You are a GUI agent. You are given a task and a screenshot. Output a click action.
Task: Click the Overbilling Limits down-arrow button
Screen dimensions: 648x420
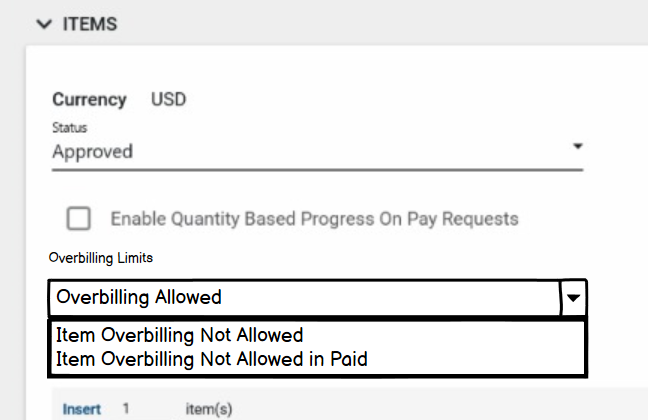click(574, 298)
